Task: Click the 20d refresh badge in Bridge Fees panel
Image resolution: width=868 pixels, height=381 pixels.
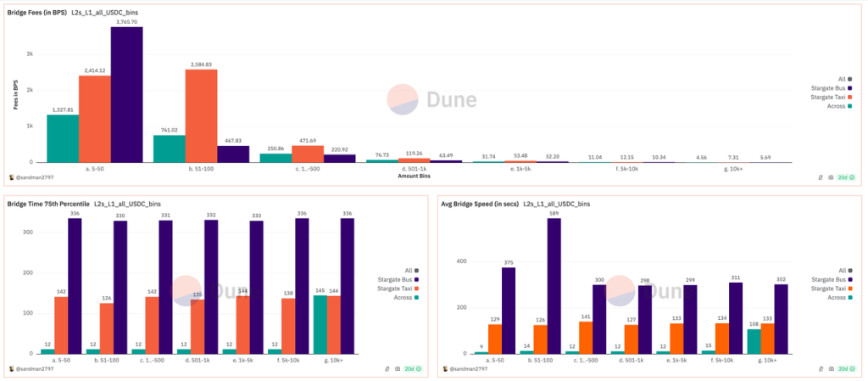Action: tap(846, 177)
